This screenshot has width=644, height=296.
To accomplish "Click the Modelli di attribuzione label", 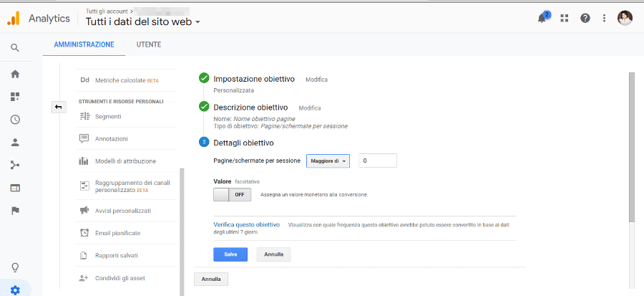I will click(x=126, y=161).
